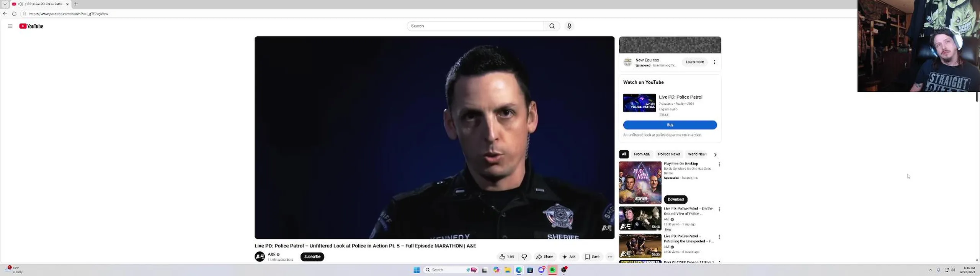Screen dimensions: 980x276
Task: Open the weather widget showing Cloudy
Action: point(15,270)
